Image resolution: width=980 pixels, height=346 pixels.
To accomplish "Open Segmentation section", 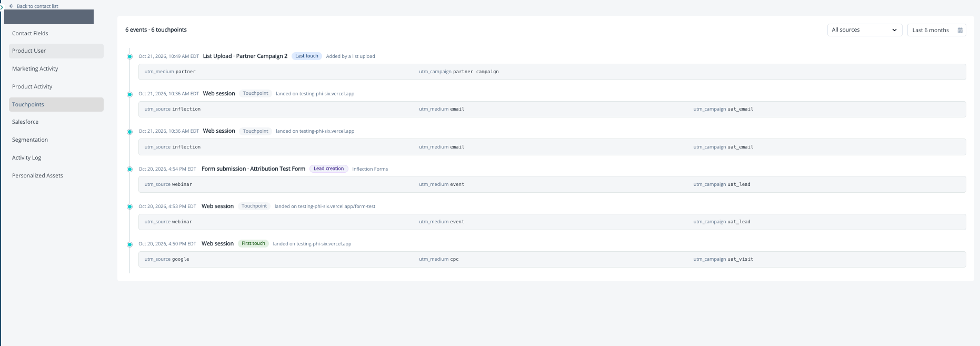I will pyautogui.click(x=56, y=140).
